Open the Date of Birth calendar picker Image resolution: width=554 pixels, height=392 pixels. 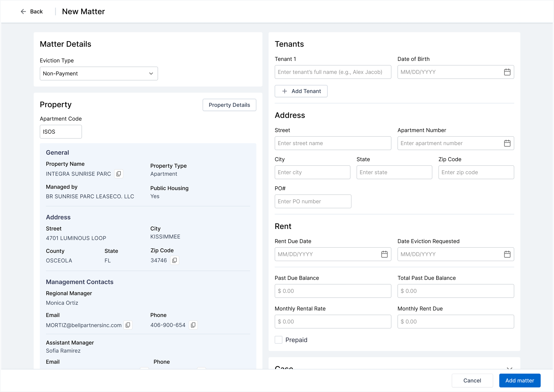click(507, 72)
